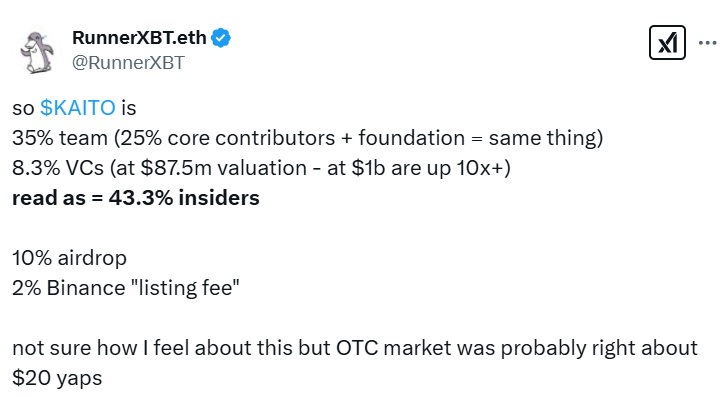Click the "35% team" text line
This screenshot has width=726, height=397.
coord(60,138)
